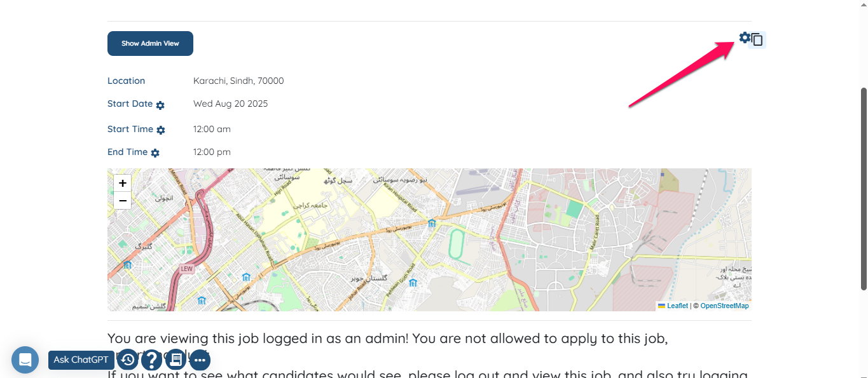Open Start Time gear settings

click(x=161, y=130)
